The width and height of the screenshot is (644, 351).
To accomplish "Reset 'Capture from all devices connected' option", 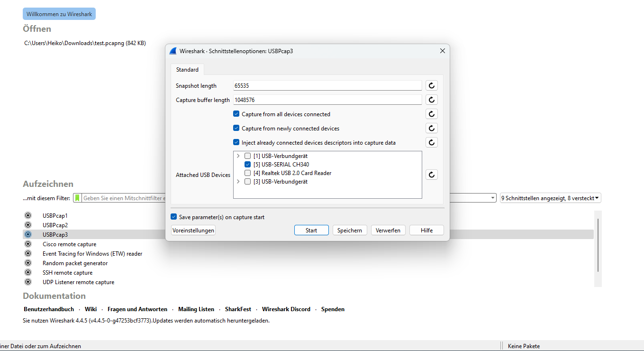I will pyautogui.click(x=431, y=114).
